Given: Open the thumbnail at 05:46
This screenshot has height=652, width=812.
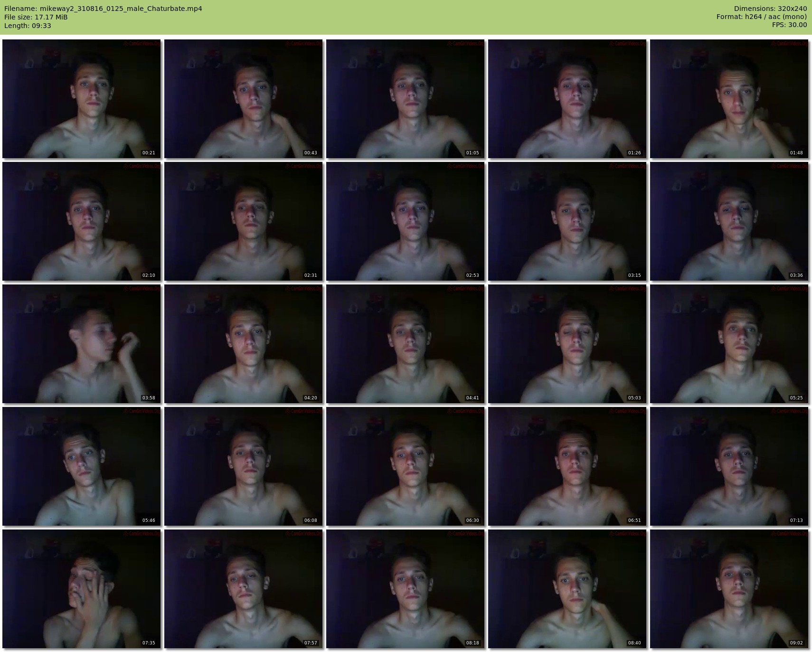Looking at the screenshot, I should [82, 466].
